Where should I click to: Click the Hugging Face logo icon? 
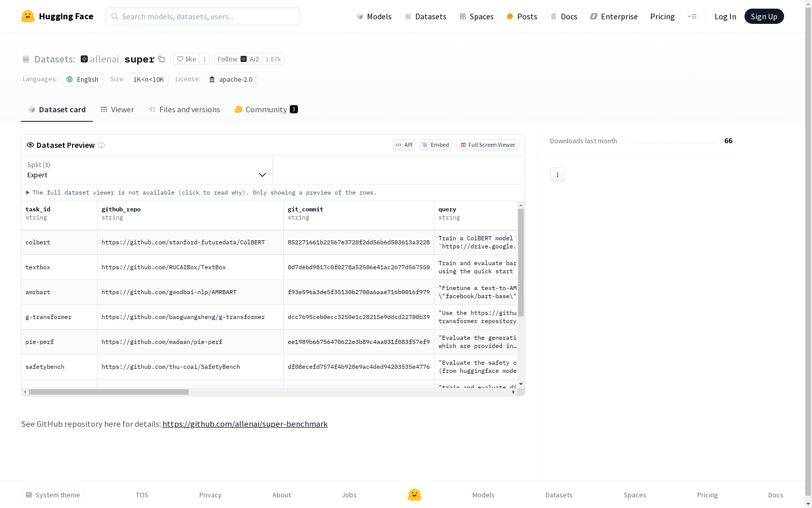[x=28, y=16]
